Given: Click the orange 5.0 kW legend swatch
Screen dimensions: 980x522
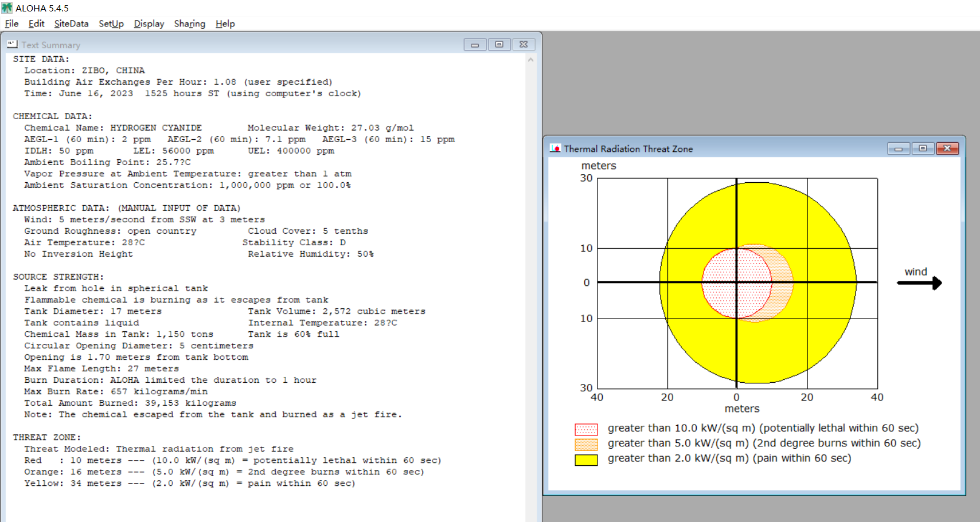Looking at the screenshot, I should point(586,445).
